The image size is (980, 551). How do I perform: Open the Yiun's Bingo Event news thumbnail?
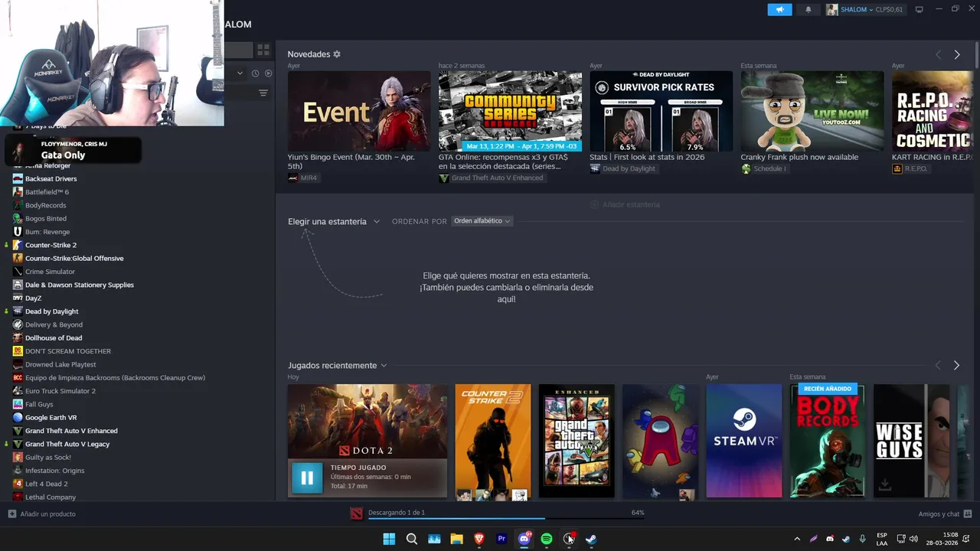[359, 111]
